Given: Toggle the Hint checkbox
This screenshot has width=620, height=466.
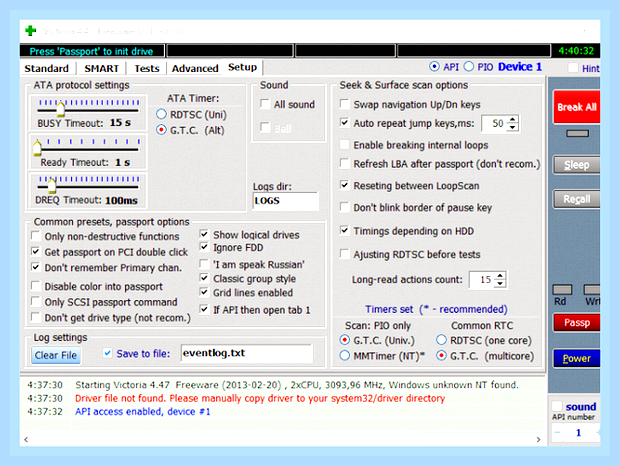Looking at the screenshot, I should point(573,68).
